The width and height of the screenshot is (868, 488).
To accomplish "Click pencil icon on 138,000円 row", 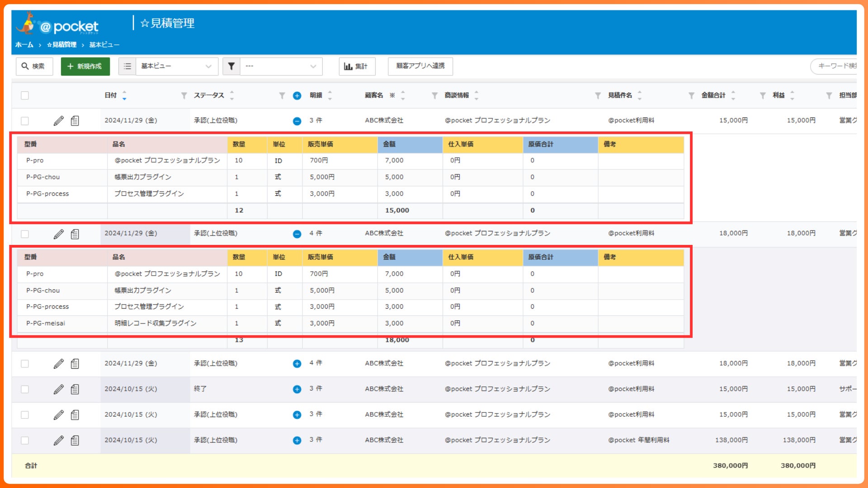I will tap(58, 441).
